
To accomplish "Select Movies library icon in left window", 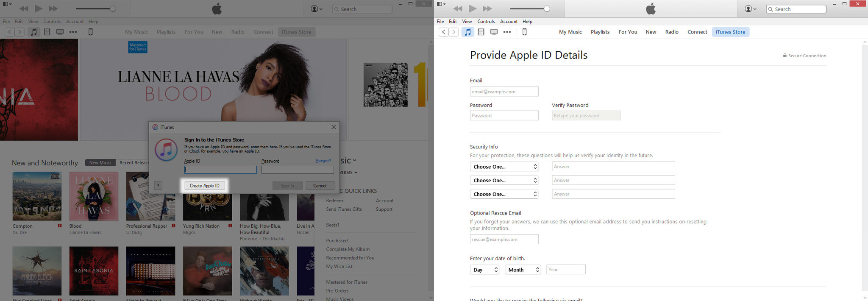I will (47, 32).
